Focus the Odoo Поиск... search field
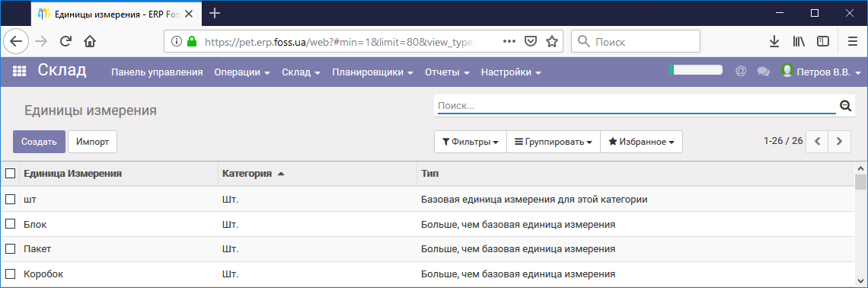 [x=636, y=105]
